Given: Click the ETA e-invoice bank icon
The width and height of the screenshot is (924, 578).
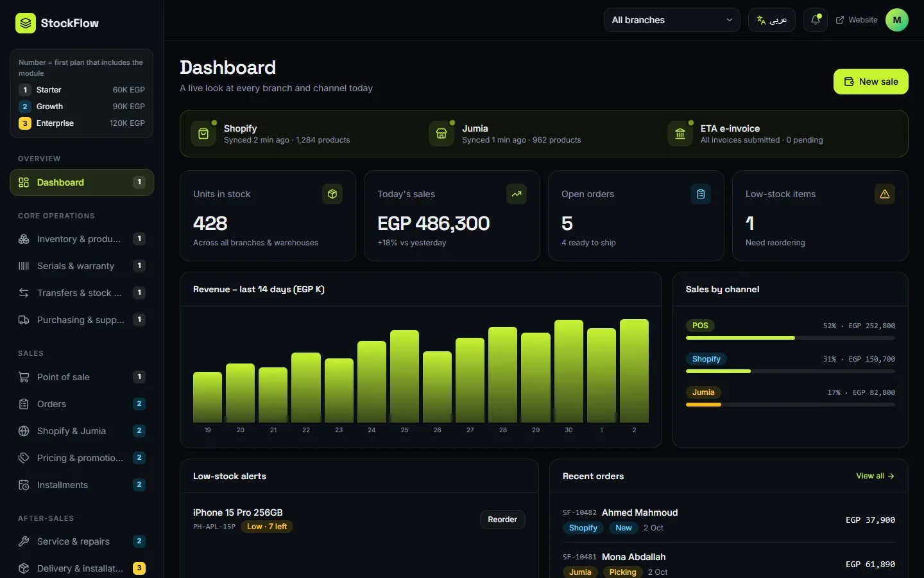Looking at the screenshot, I should point(680,134).
